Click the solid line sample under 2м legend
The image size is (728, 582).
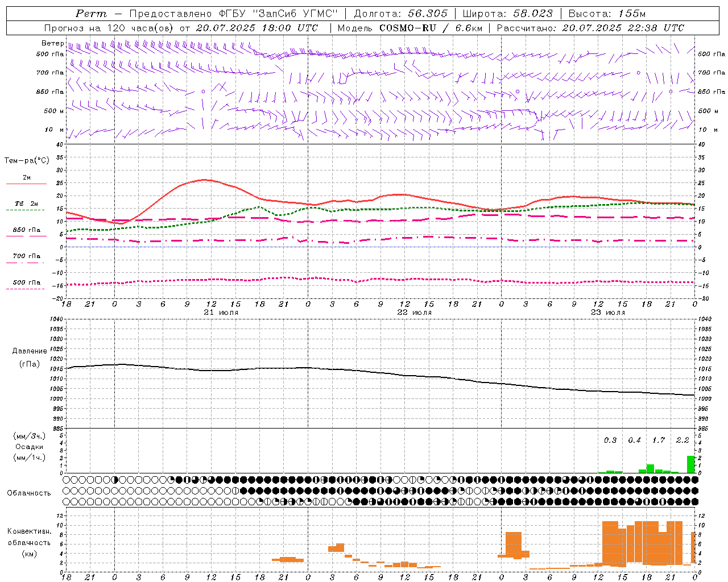click(x=27, y=184)
